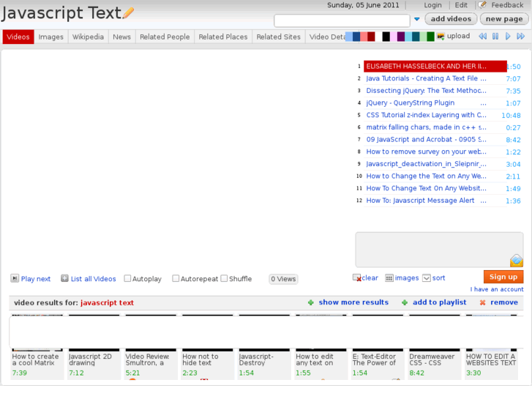This screenshot has width=532, height=399.
Task: Enable the Shuffle checkbox
Action: (224, 278)
